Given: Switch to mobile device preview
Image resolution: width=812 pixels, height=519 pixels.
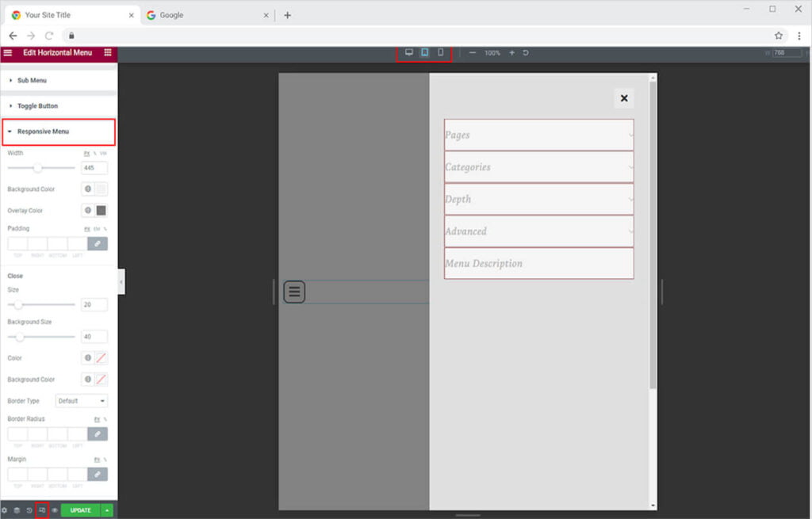Looking at the screenshot, I should coord(441,52).
